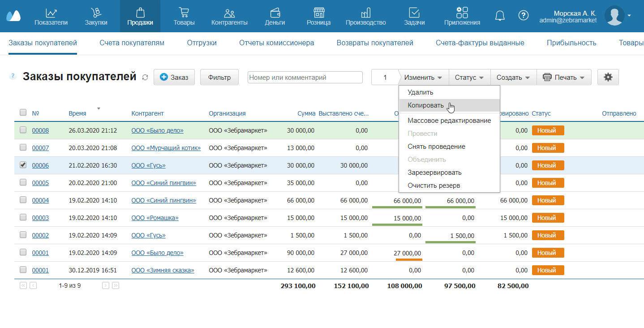Open the Контрагенты people icon
Image resolution: width=644 pixels, height=328 pixels.
229,13
